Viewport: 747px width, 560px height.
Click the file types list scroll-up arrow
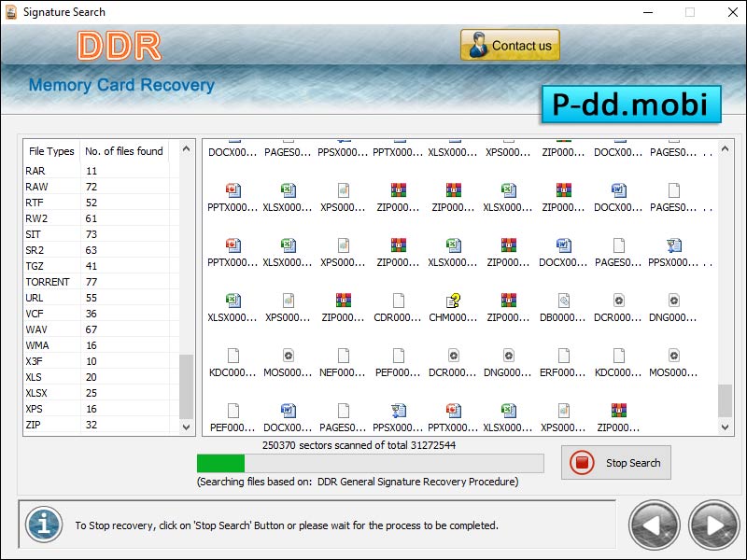point(187,148)
